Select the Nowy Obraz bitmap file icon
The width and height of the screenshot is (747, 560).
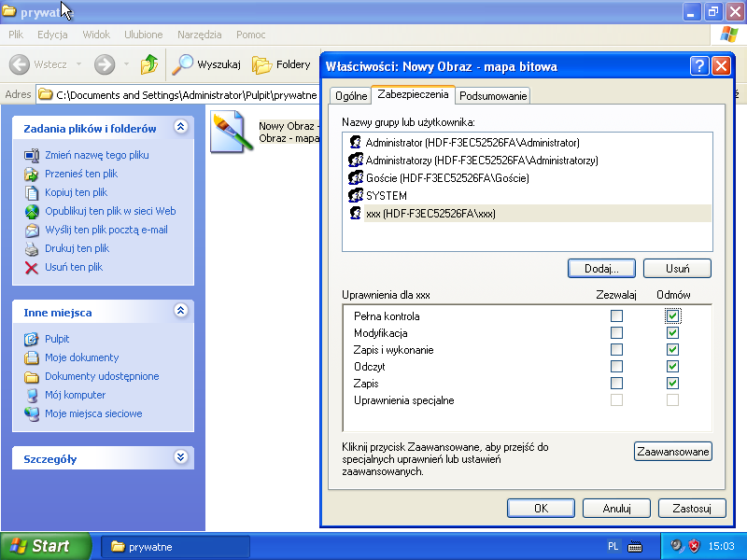(x=229, y=132)
